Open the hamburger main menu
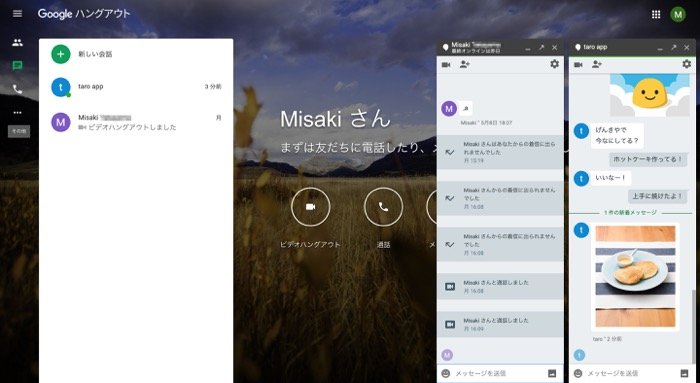This screenshot has width=700, height=383. [x=17, y=14]
